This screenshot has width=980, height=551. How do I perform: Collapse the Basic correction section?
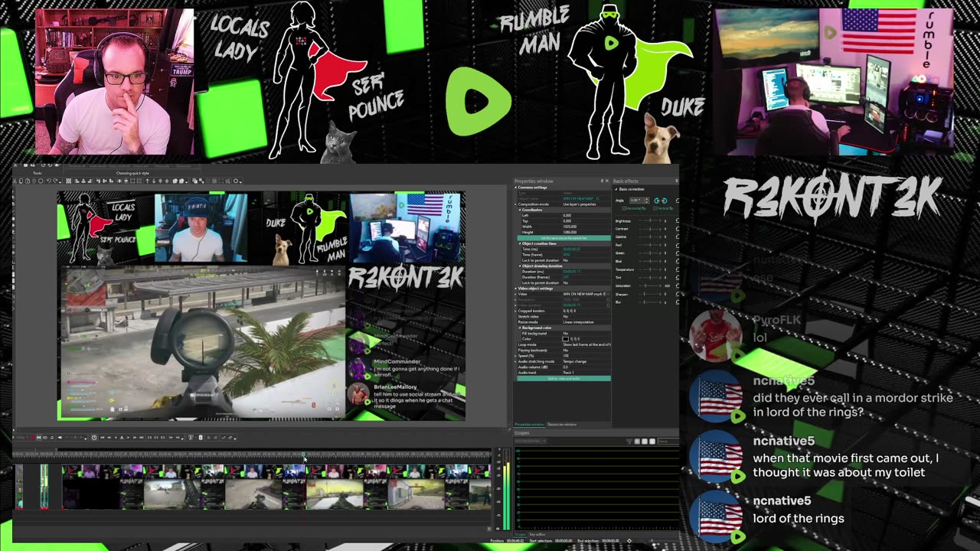tap(616, 189)
